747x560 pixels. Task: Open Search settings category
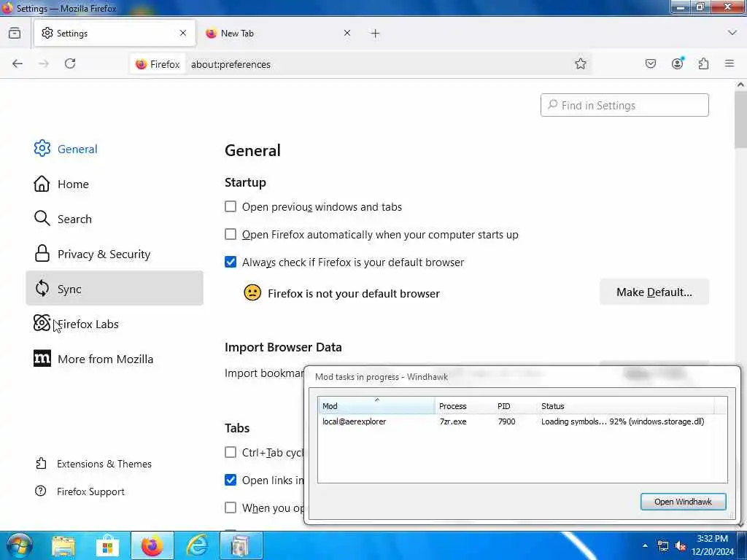[x=115, y=219]
